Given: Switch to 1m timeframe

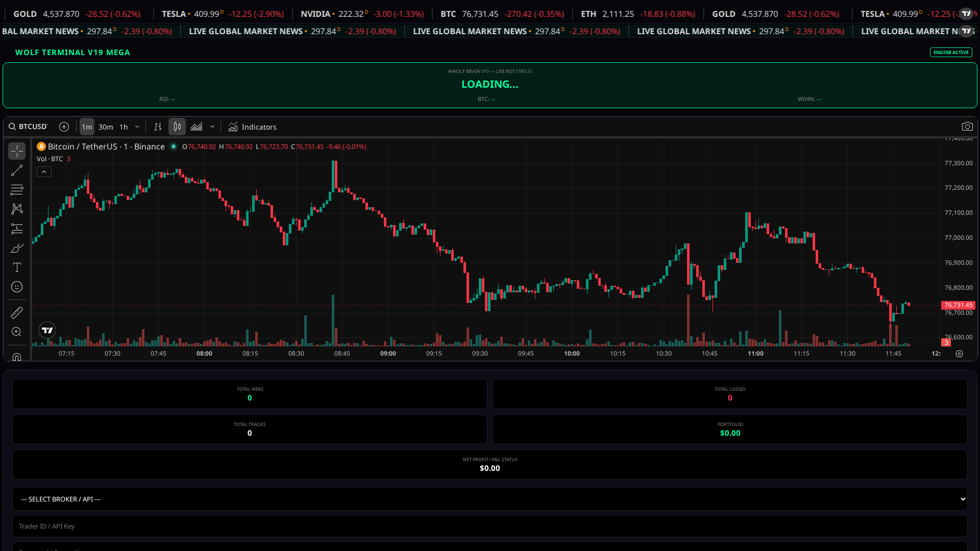Looking at the screenshot, I should click(x=87, y=127).
